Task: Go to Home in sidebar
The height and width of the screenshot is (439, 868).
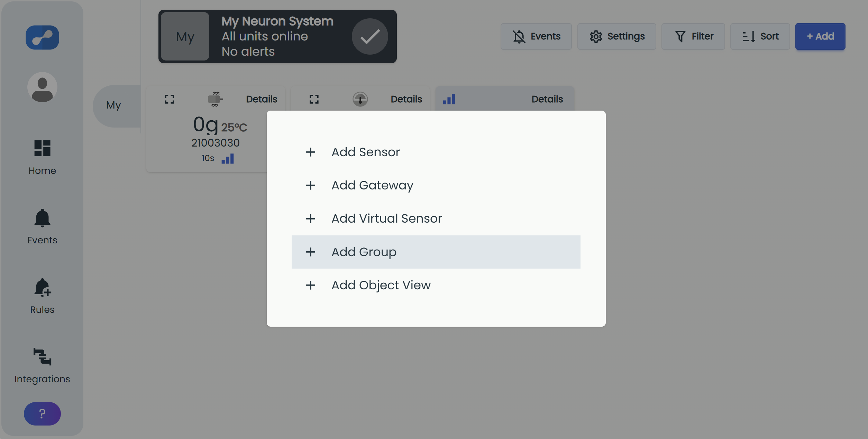Action: coord(42,158)
